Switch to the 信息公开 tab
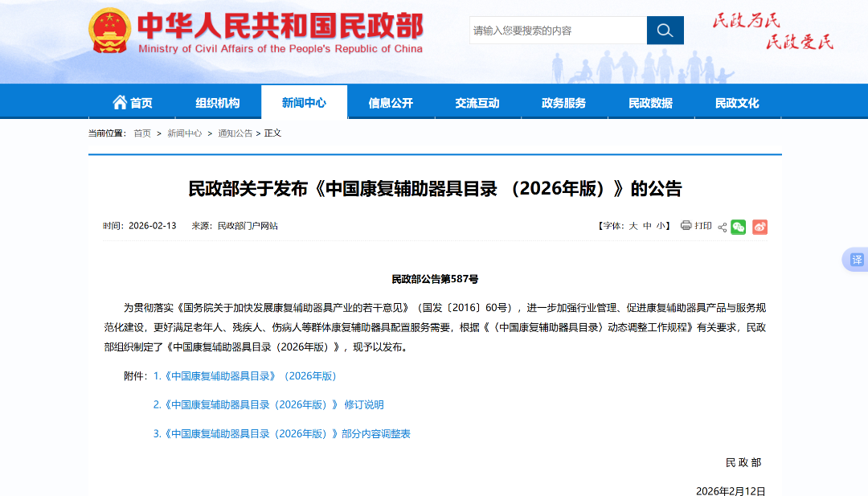The image size is (868, 496). (x=391, y=102)
